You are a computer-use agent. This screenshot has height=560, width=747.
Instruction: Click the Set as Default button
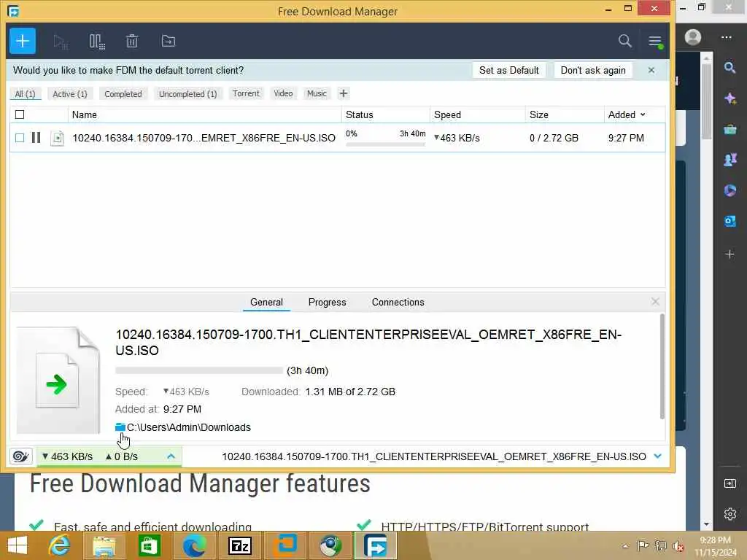508,70
